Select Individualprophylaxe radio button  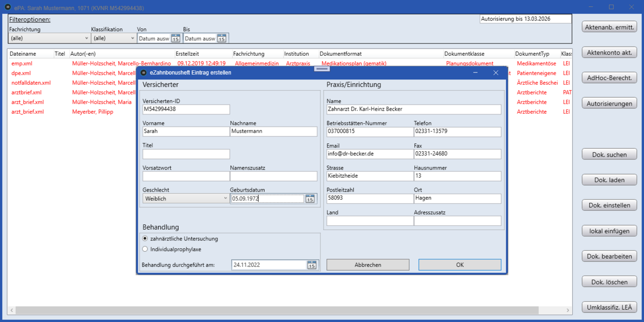click(x=145, y=249)
